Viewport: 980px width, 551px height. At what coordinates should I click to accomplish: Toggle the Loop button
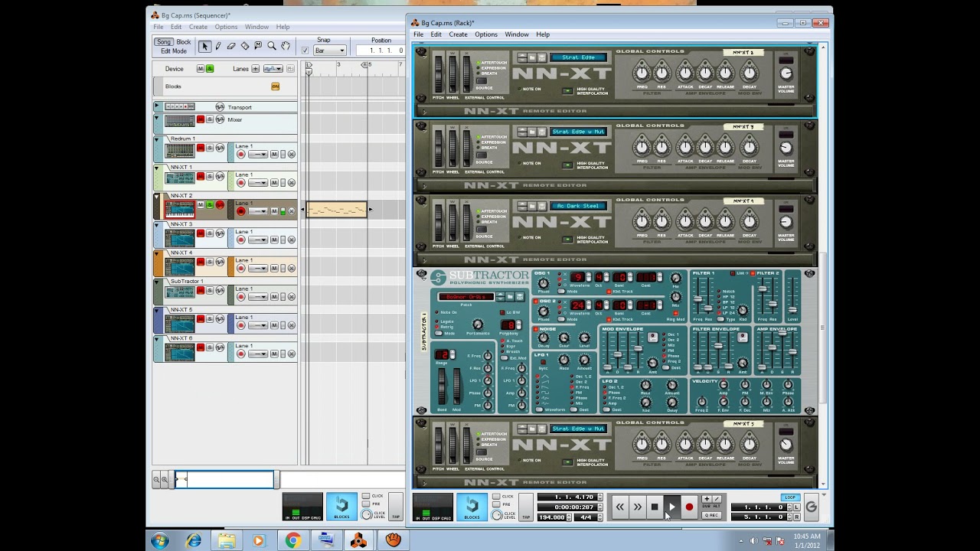pyautogui.click(x=789, y=498)
